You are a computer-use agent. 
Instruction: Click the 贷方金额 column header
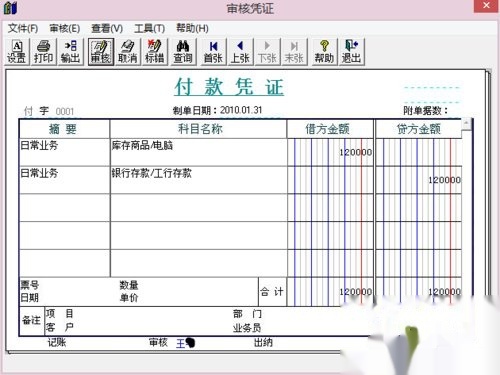(x=419, y=129)
